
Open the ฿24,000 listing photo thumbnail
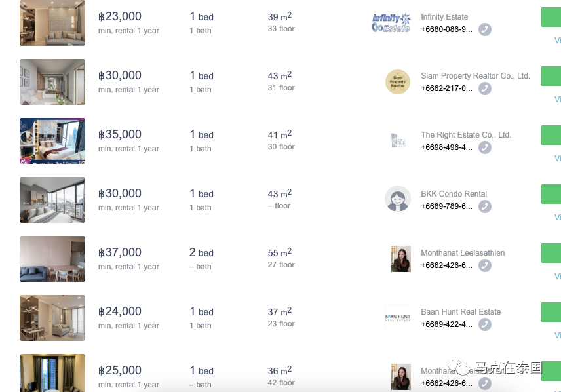[52, 318]
